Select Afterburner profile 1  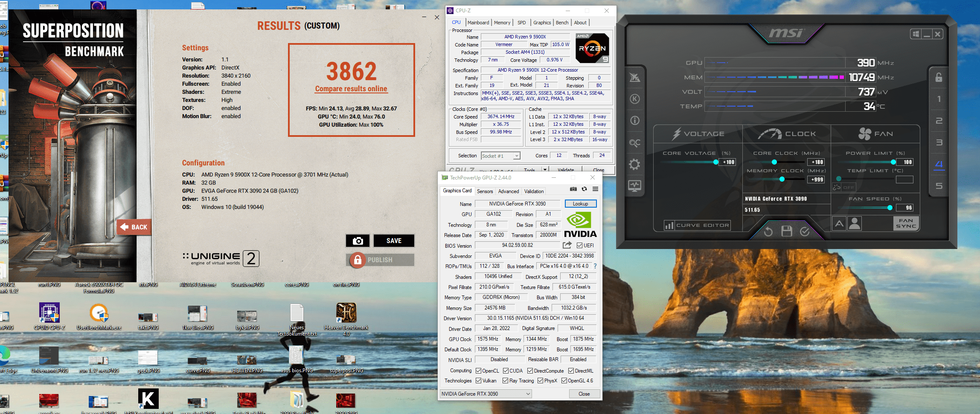[939, 99]
